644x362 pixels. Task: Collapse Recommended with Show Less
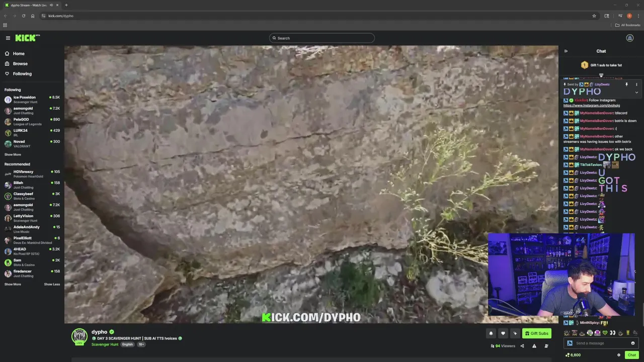[52, 284]
